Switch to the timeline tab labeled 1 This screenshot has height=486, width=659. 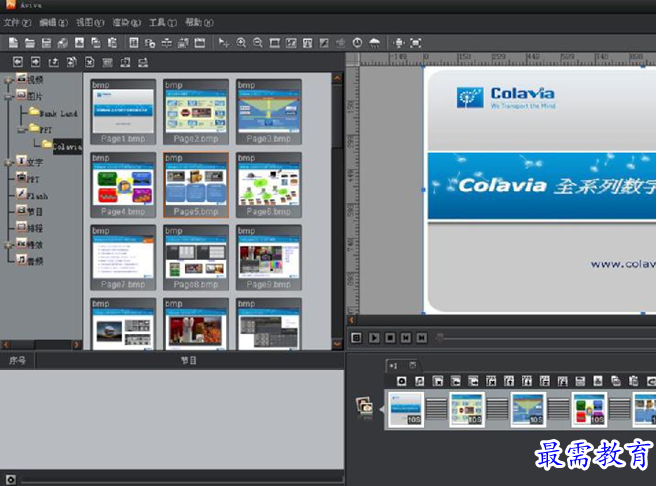click(x=393, y=365)
